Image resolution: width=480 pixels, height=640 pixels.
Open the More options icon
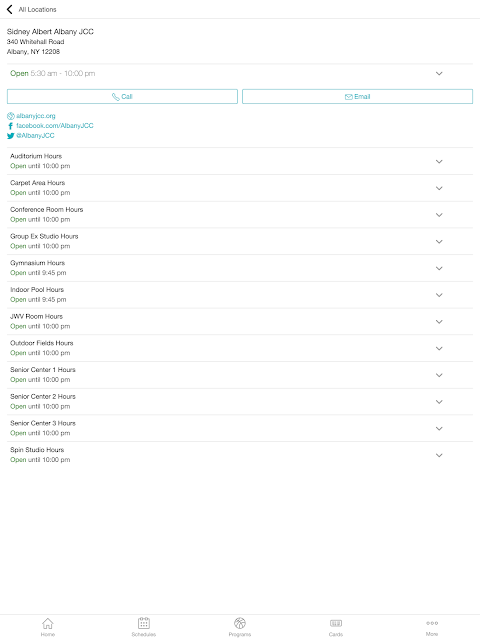[x=432, y=623]
